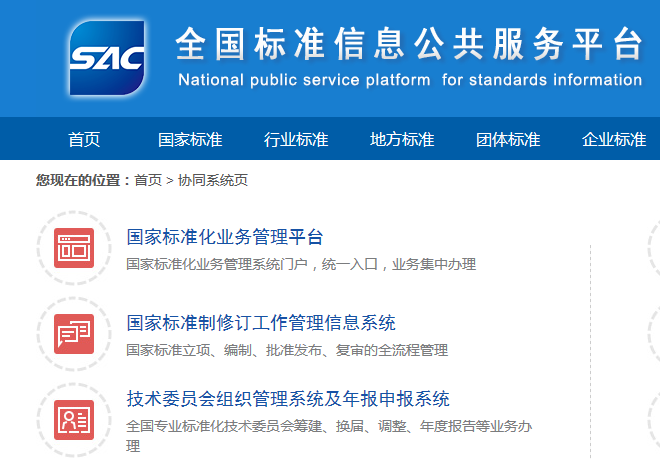Open the 国家标准 navigation menu
This screenshot has height=459, width=660.
[190, 140]
